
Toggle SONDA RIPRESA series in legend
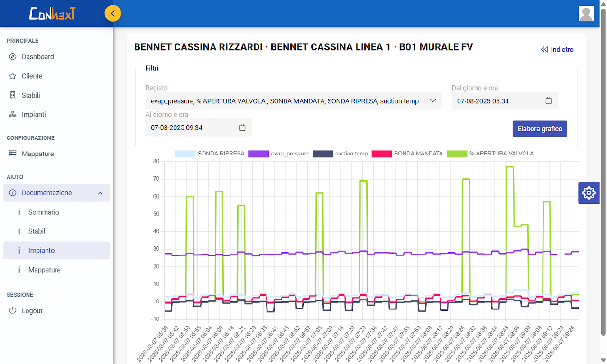[x=210, y=154]
